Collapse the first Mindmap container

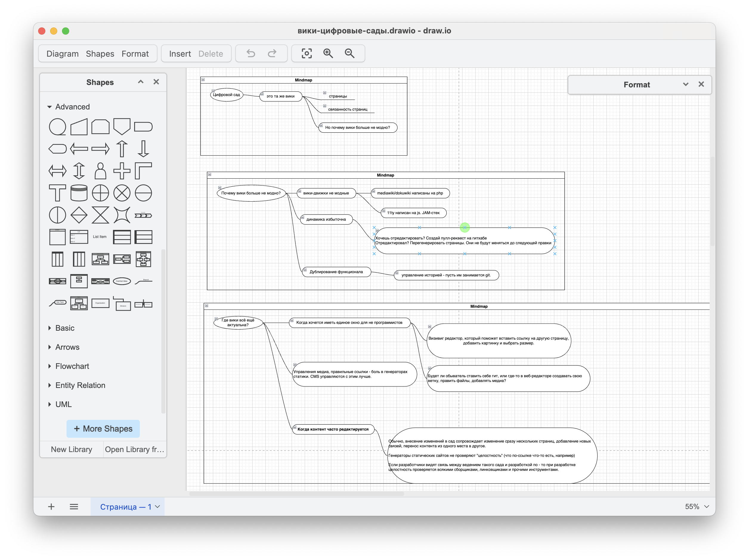pos(203,80)
